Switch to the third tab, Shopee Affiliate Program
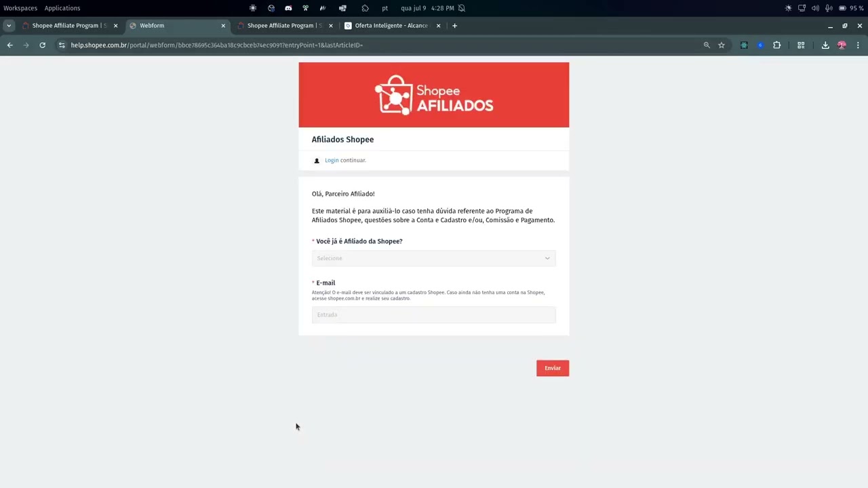This screenshot has width=868, height=488. 284,26
